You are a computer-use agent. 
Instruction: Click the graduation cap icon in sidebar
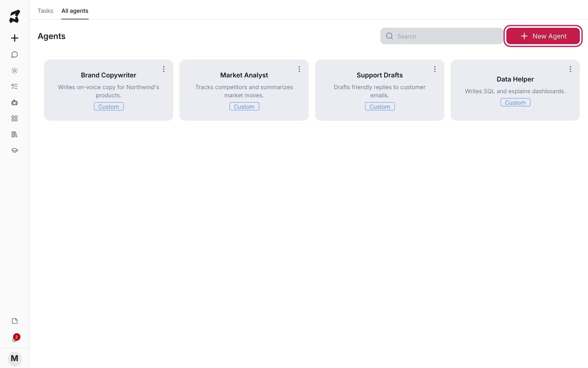pos(14,150)
